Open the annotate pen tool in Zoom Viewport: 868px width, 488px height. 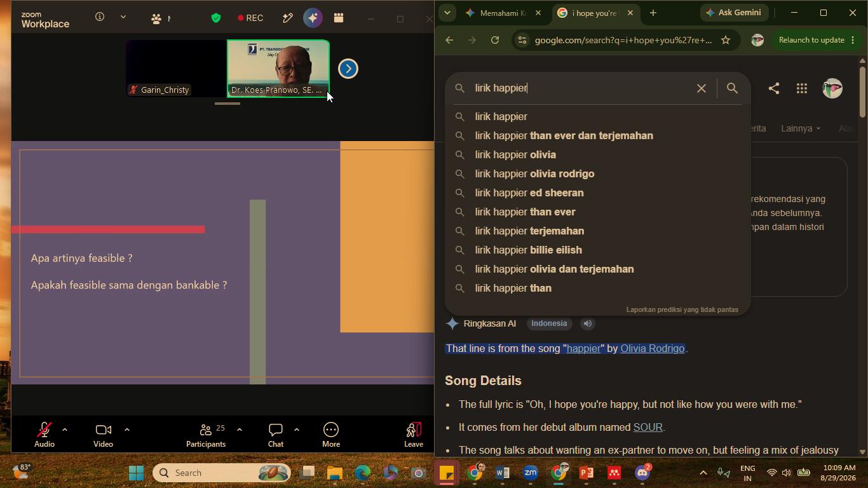pyautogui.click(x=288, y=18)
